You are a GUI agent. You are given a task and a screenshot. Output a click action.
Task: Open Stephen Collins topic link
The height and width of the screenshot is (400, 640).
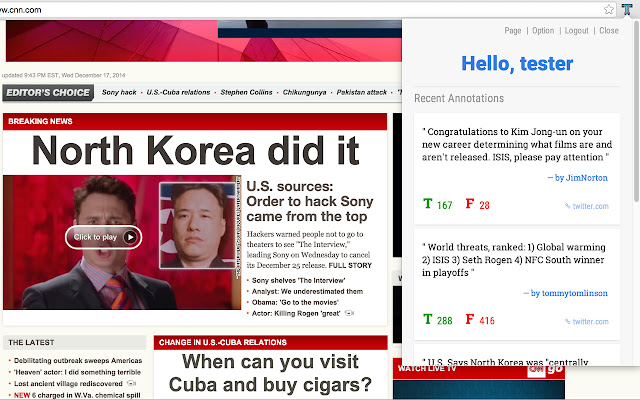(x=246, y=92)
